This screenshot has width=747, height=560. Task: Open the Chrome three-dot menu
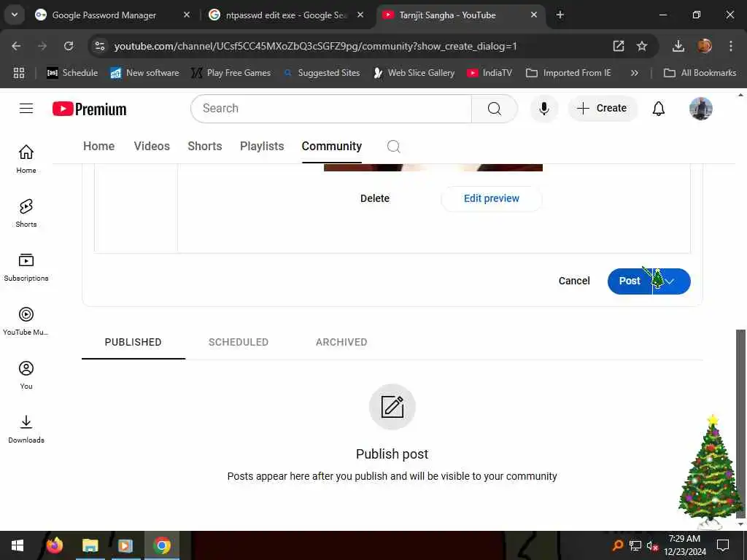730,46
